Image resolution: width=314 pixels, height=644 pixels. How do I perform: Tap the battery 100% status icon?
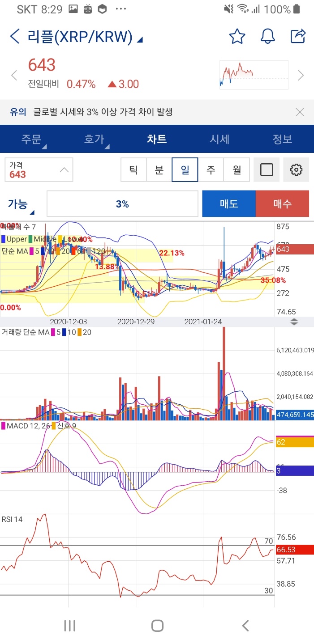297,9
